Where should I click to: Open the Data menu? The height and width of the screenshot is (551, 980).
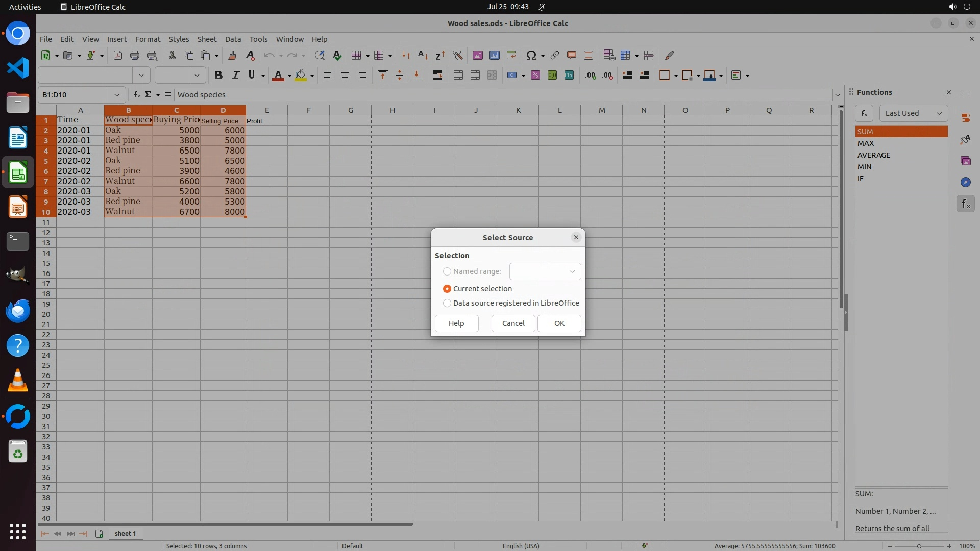[x=233, y=39]
